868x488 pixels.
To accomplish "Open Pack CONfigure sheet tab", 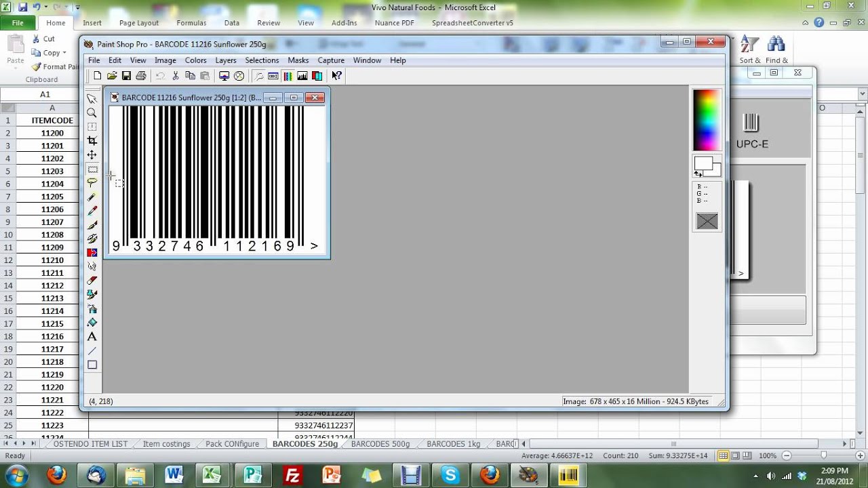I will click(232, 444).
